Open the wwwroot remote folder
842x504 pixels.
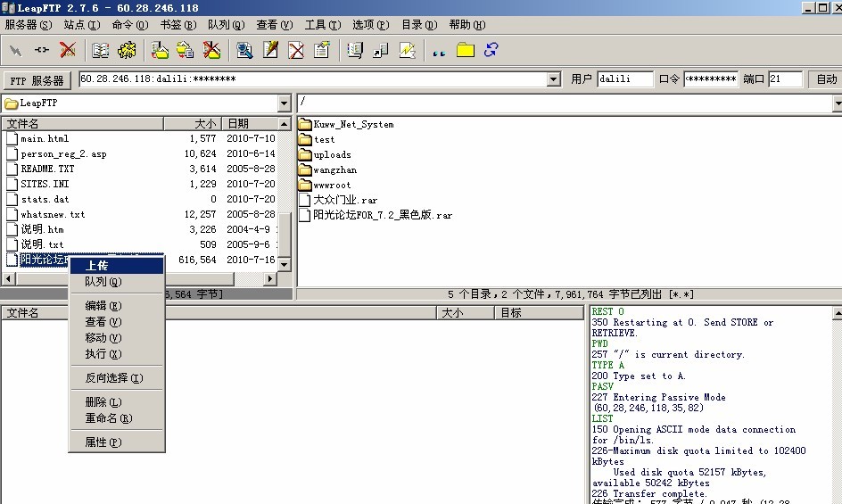(x=332, y=185)
